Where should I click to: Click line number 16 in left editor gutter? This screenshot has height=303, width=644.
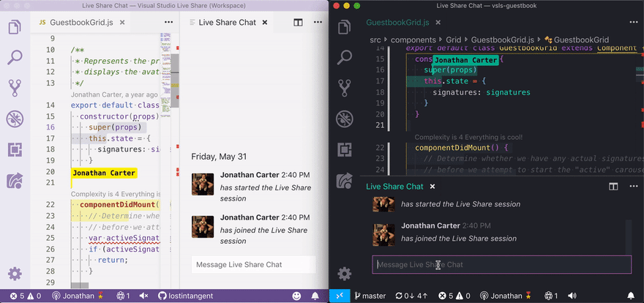pos(50,127)
